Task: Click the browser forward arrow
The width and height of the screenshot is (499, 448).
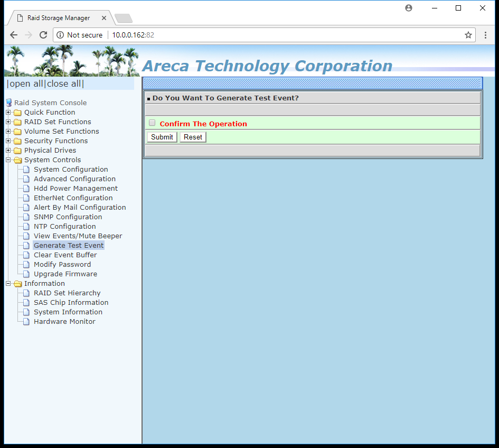Action: pos(29,35)
